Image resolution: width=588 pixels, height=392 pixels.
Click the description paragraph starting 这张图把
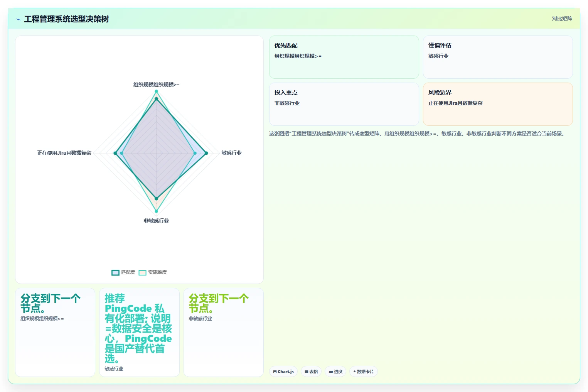coord(418,133)
